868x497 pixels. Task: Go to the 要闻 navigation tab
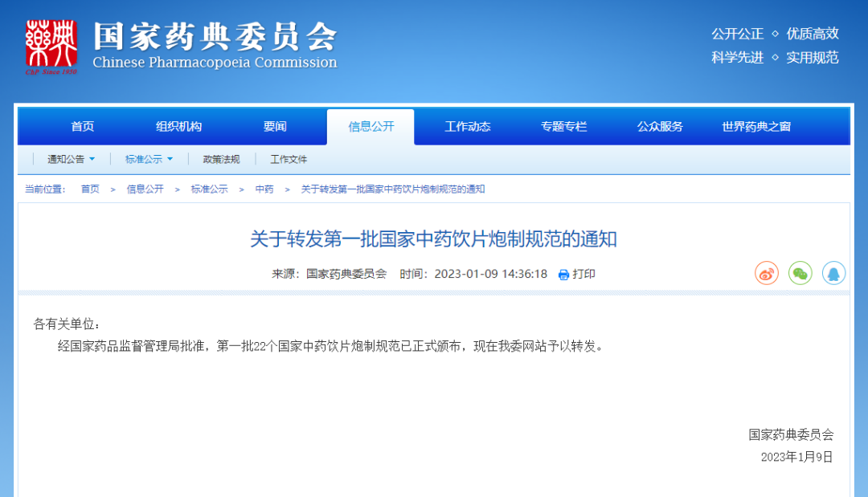(x=275, y=127)
